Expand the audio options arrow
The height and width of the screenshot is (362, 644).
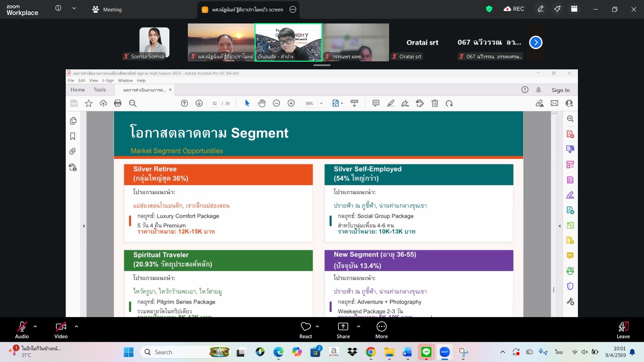coord(35,326)
